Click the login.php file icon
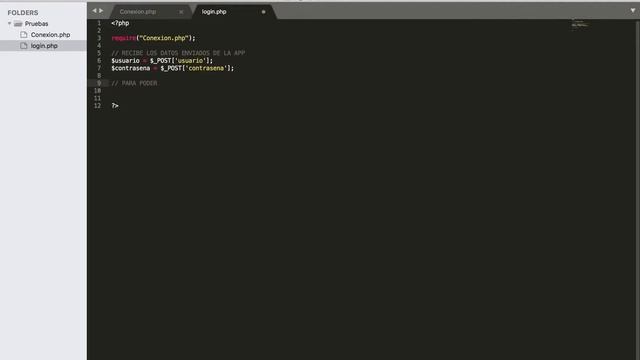Screen dimensions: 640x360 click(24, 46)
